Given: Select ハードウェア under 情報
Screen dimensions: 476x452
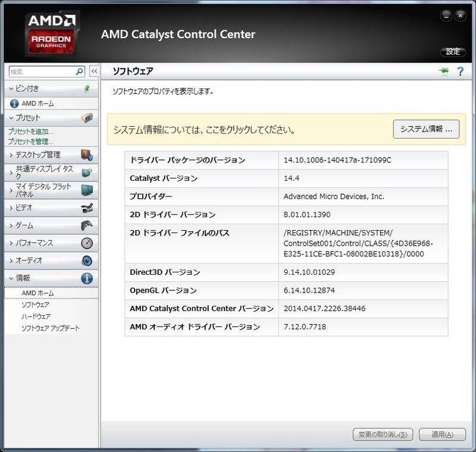Looking at the screenshot, I should click(36, 316).
